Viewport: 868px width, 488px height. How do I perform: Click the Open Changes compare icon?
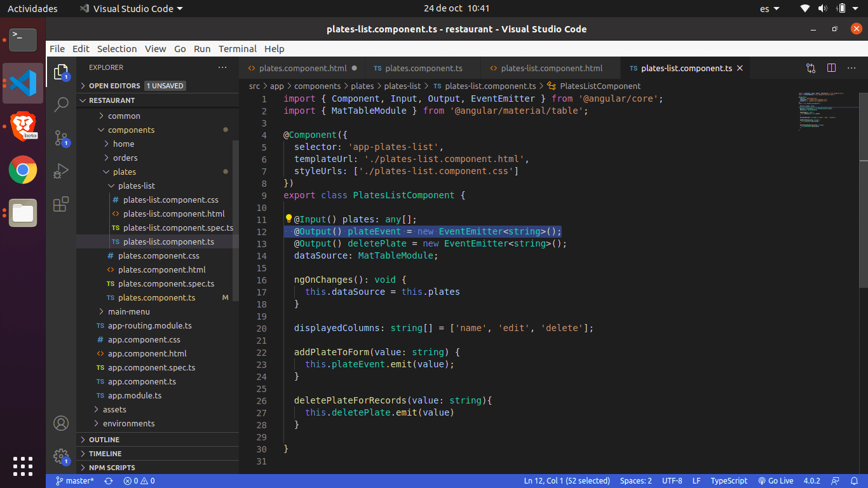(x=811, y=68)
